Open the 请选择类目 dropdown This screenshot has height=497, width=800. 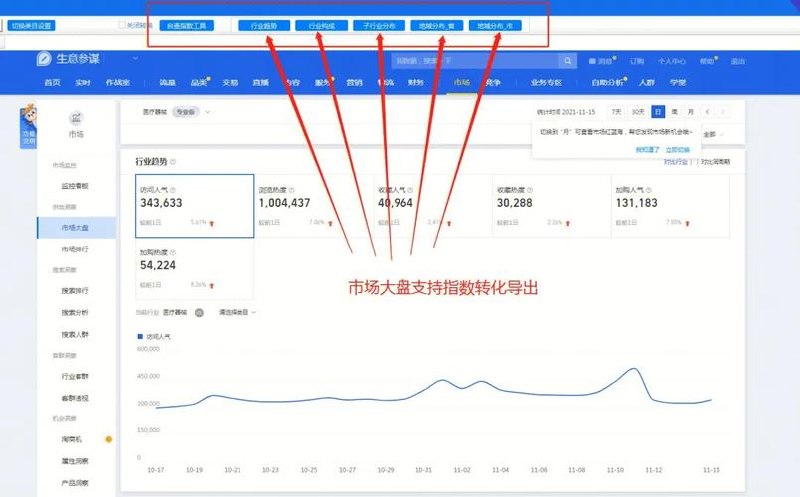[x=237, y=312]
